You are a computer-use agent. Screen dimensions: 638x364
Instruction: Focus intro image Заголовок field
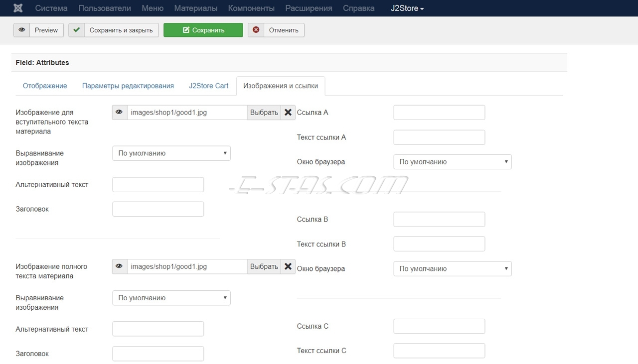[158, 209]
